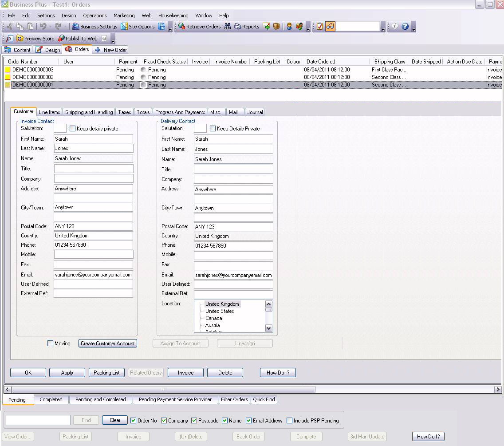Viewport: 504px width, 446px height.
Task: Click the blue question mark help icon
Action: coord(405,27)
